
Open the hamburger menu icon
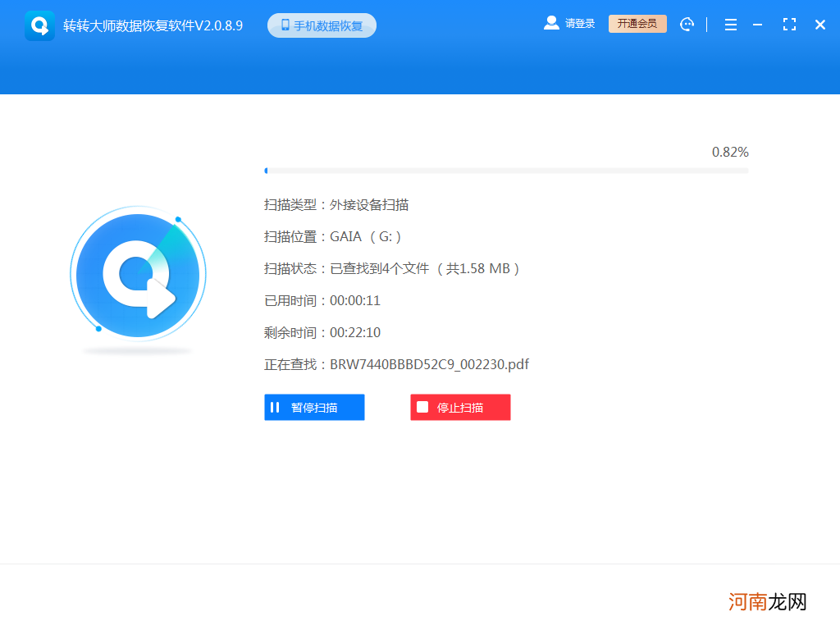[x=730, y=25]
